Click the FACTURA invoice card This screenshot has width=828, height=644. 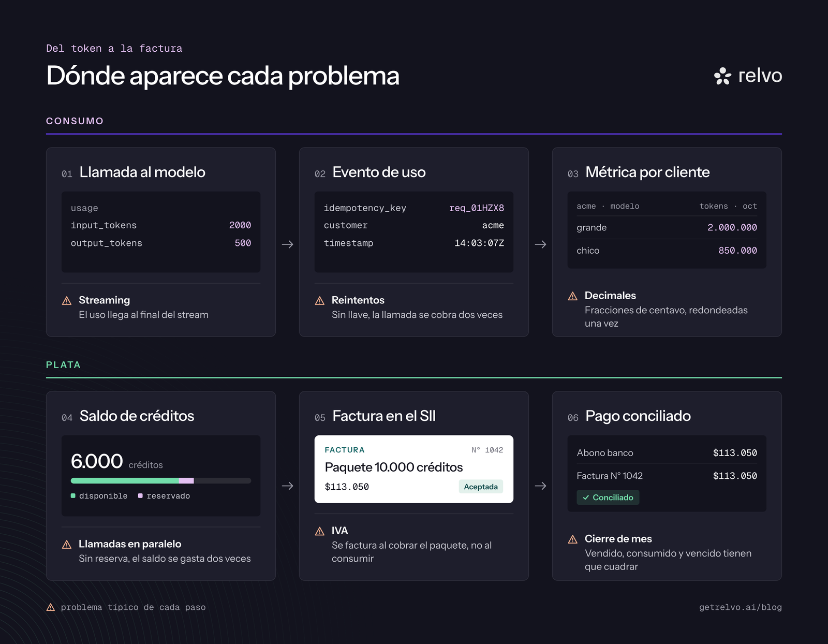414,469
